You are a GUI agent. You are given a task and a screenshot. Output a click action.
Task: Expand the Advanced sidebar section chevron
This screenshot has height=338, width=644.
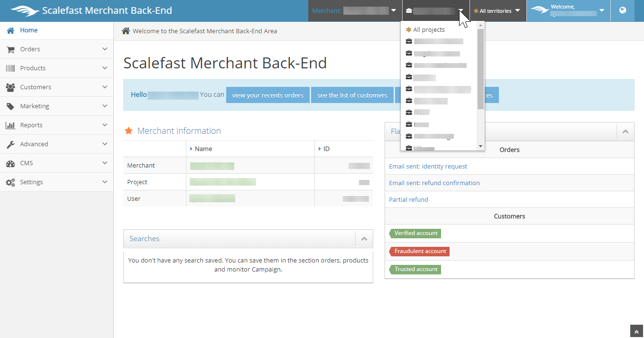pyautogui.click(x=105, y=144)
